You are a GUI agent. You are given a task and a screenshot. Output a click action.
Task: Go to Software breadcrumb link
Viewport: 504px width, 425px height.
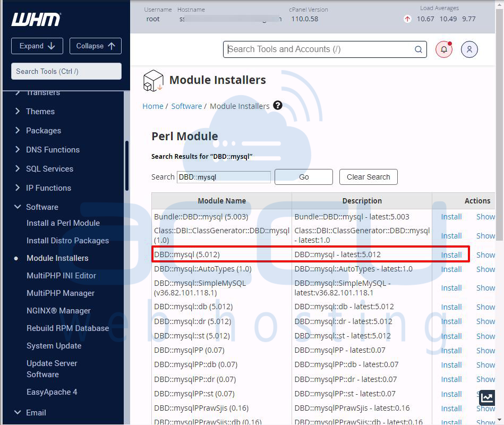186,106
